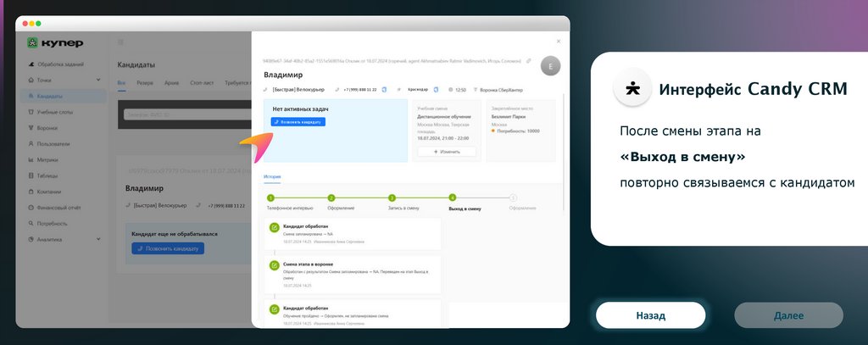Screen dimensions: 868x345
Task: Click the Потребность search icon in sidebar
Action: [31, 224]
